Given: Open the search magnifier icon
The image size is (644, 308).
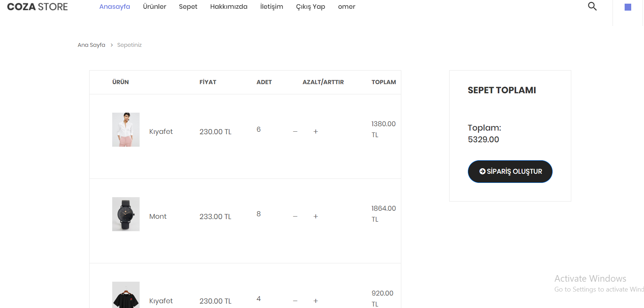Looking at the screenshot, I should (592, 6).
